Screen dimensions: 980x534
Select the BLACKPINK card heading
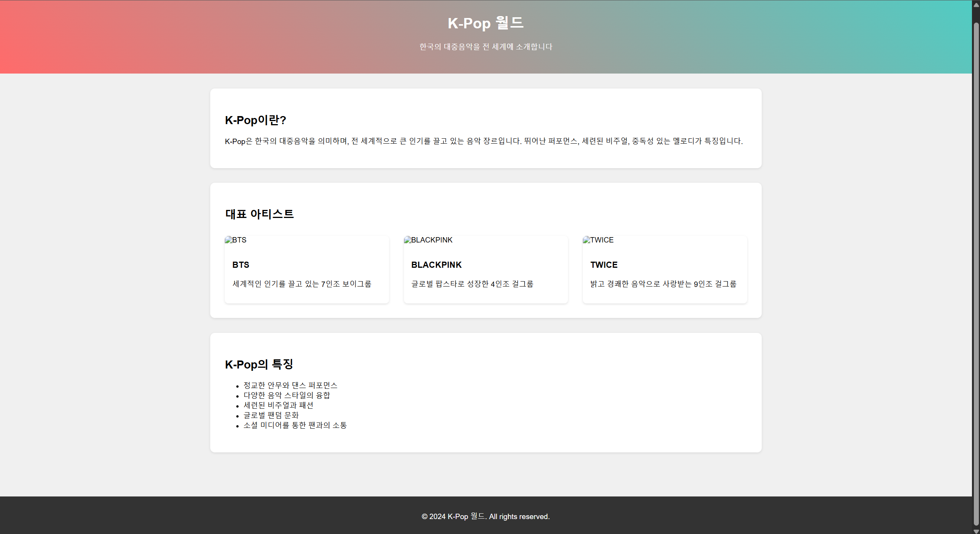436,265
